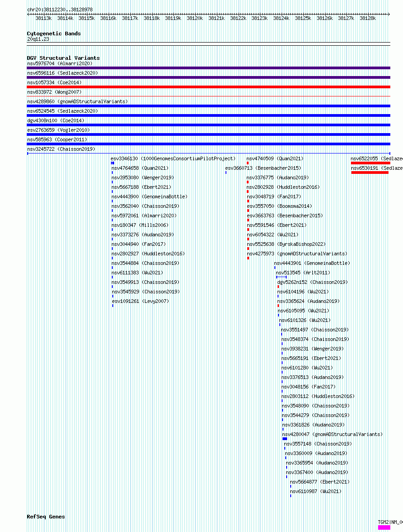Viewport: 403px width, 532px height.
Task: Select dgv4308n100 (Coe2014) variant
Action: tap(56, 120)
